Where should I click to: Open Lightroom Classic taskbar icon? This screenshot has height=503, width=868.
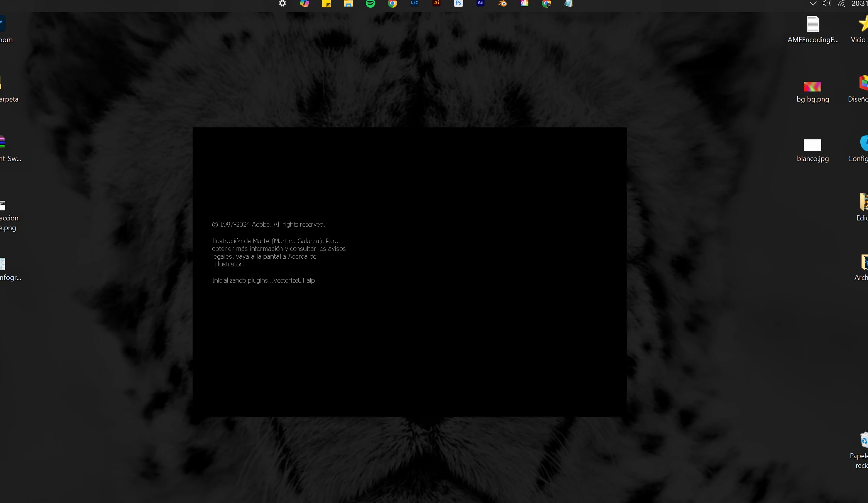(x=415, y=3)
